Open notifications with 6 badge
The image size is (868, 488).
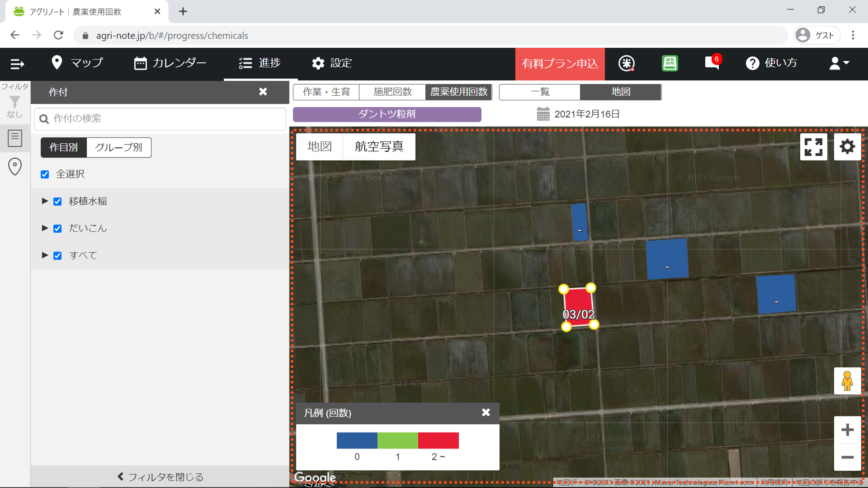[x=713, y=62]
